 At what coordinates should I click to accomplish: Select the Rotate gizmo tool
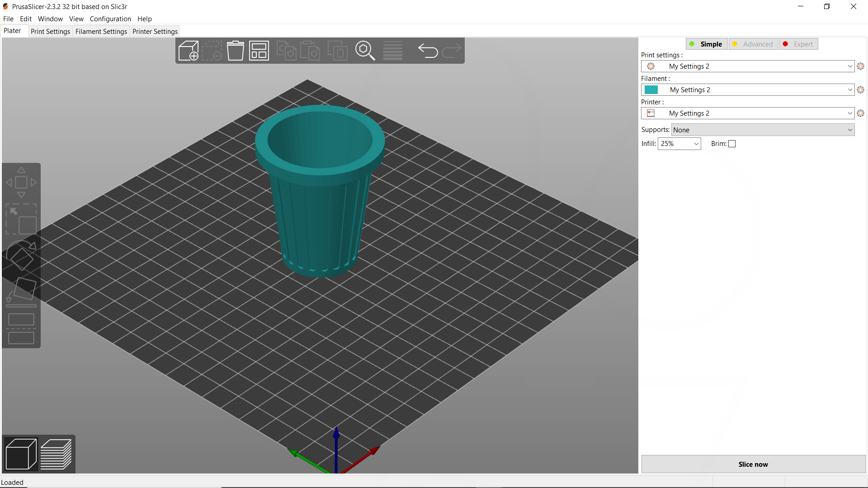click(x=21, y=256)
